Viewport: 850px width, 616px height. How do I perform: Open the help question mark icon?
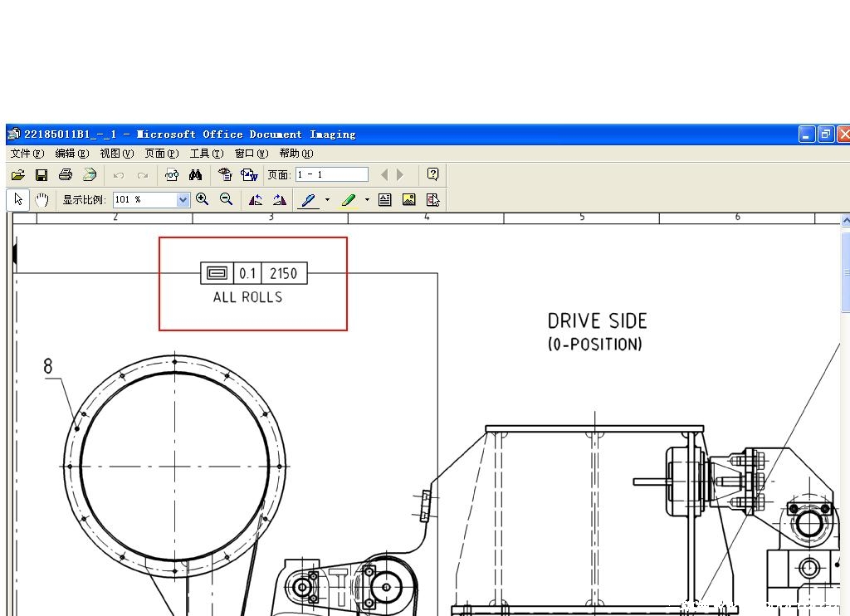click(x=432, y=174)
